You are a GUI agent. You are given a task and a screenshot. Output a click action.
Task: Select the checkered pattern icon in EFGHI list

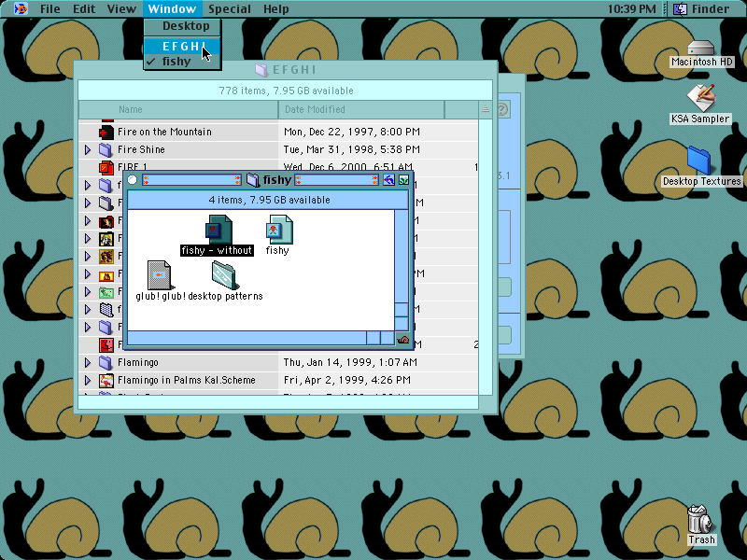pos(106,310)
